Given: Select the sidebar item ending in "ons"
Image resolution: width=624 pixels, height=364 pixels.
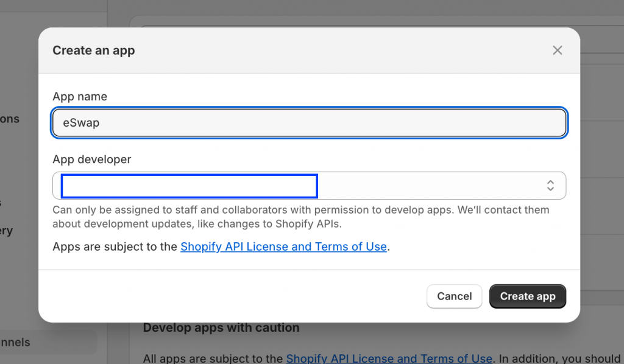Looking at the screenshot, I should point(11,119).
